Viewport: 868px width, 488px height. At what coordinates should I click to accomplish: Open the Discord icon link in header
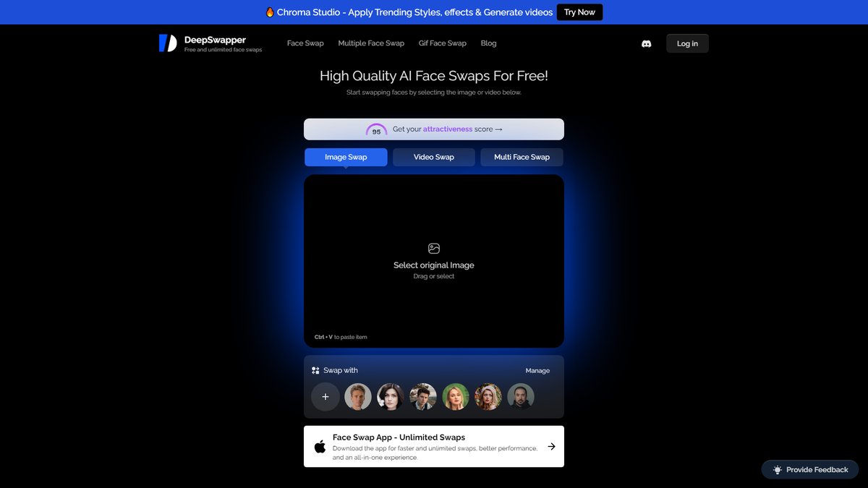pyautogui.click(x=647, y=43)
